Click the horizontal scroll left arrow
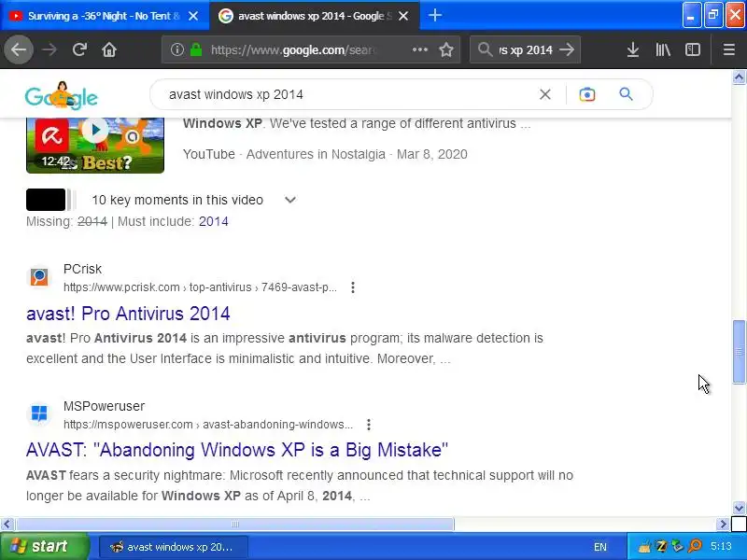Image resolution: width=747 pixels, height=560 pixels. tap(7, 525)
